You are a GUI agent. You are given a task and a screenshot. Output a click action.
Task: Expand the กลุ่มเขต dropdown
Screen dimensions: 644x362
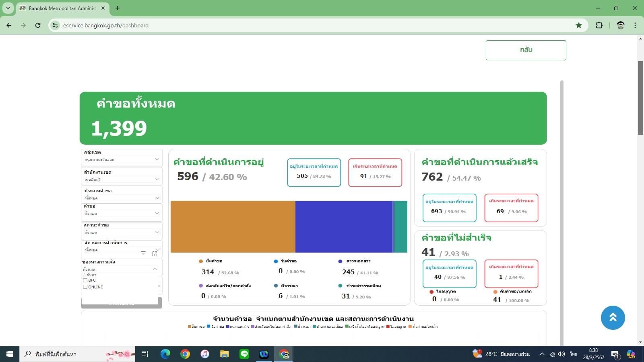[157, 159]
